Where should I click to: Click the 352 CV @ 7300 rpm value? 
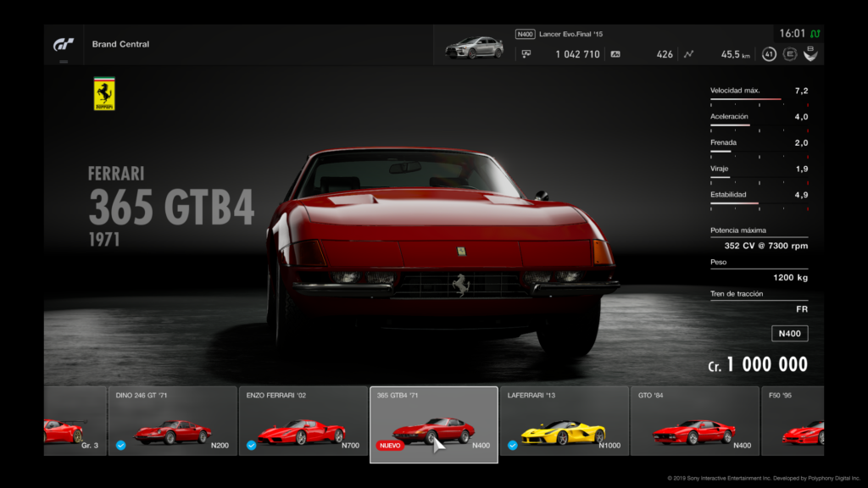pos(766,246)
